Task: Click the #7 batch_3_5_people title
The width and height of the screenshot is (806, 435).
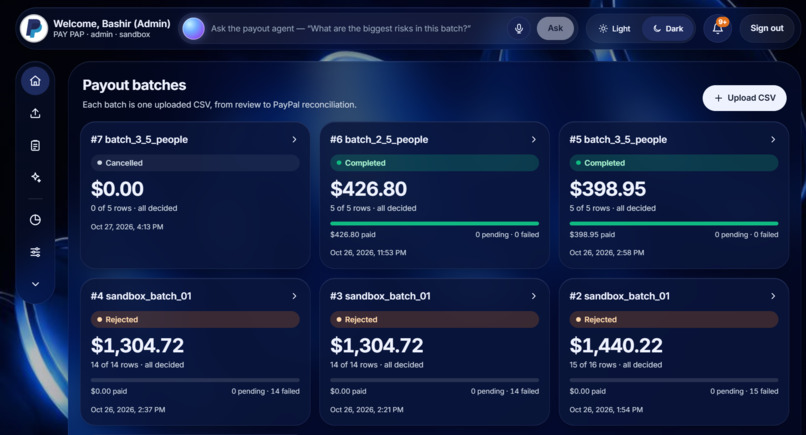Action: click(139, 140)
